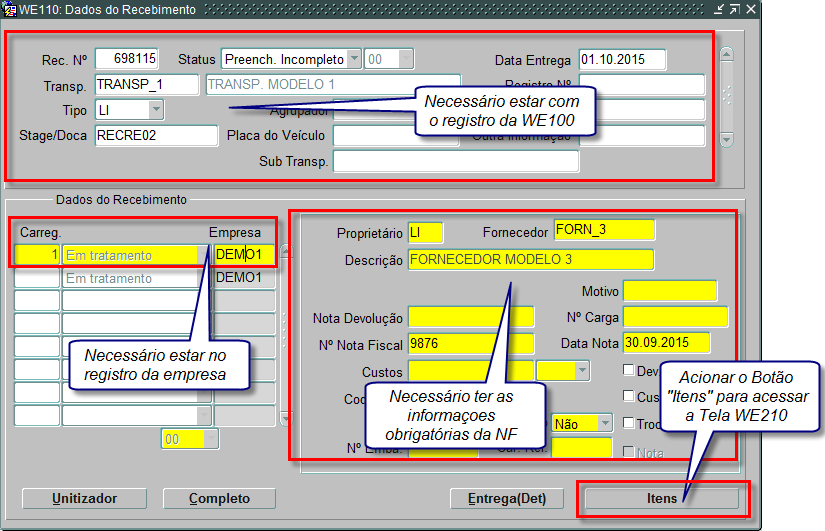This screenshot has height=531, width=825.
Task: Click the WE110 window title icon
Action: 9,9
